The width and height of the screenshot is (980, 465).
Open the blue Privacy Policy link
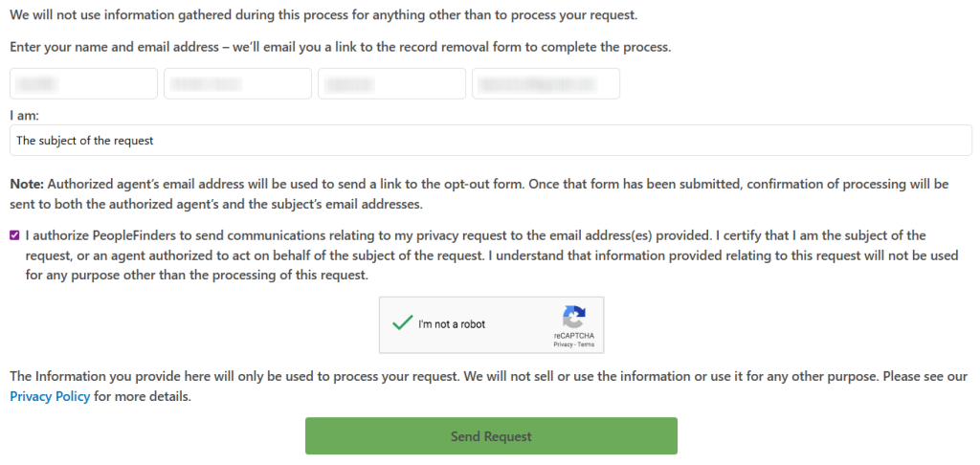pos(50,396)
